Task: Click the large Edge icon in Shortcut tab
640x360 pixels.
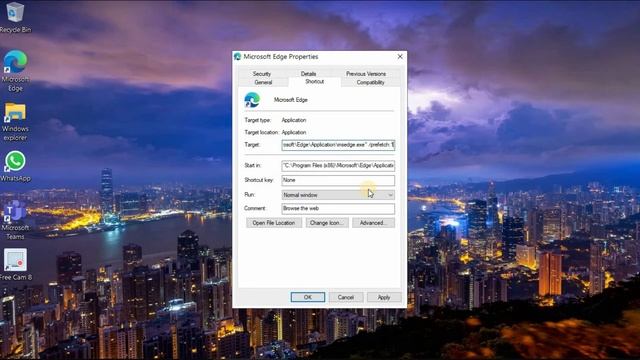Action: 252,100
